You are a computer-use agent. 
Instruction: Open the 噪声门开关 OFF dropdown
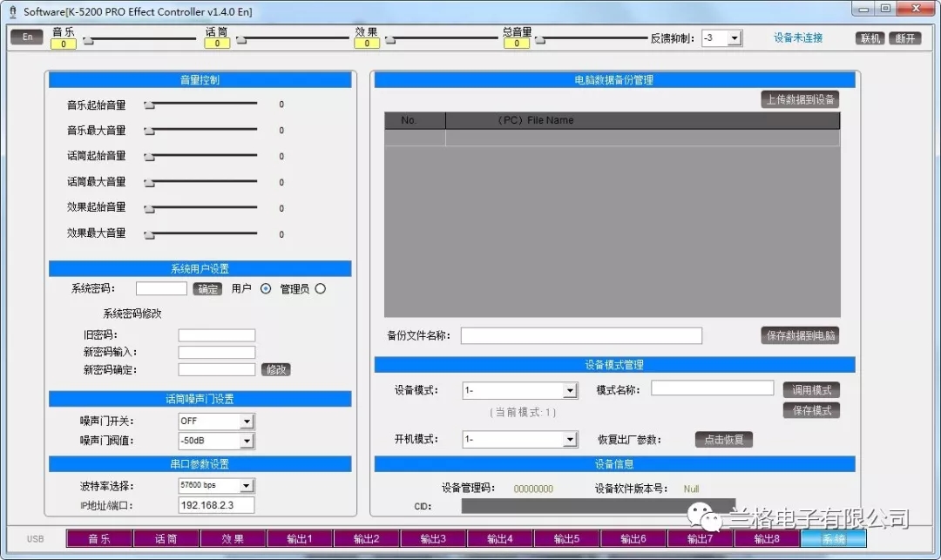point(247,420)
